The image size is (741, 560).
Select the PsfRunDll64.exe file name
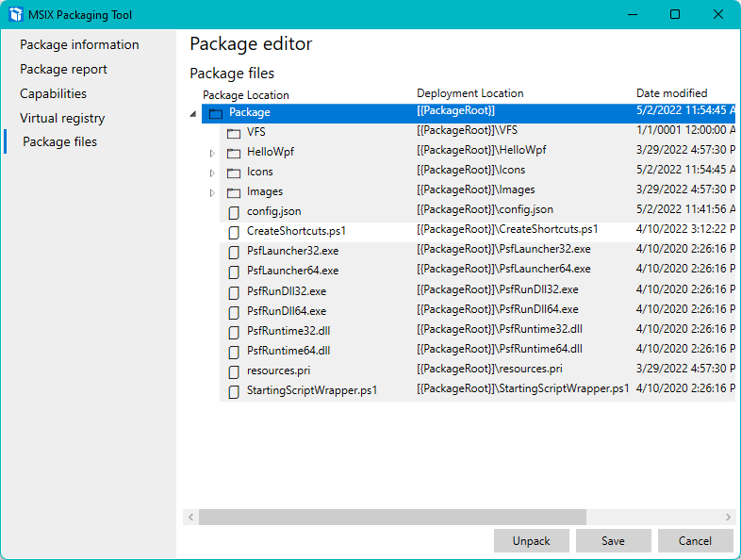pos(287,311)
